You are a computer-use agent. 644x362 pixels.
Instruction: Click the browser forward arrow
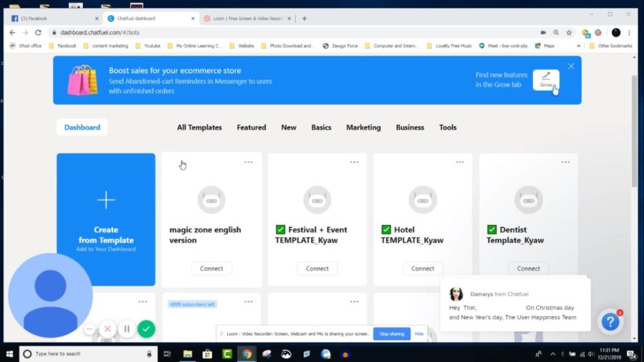[x=25, y=33]
